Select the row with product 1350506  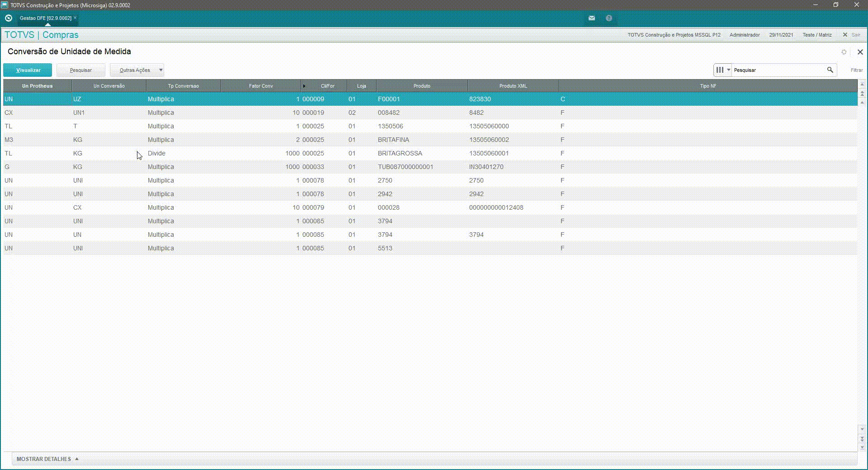[430, 126]
